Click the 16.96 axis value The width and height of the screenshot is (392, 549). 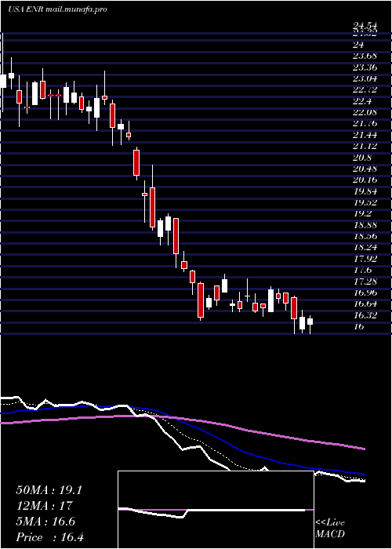[365, 293]
